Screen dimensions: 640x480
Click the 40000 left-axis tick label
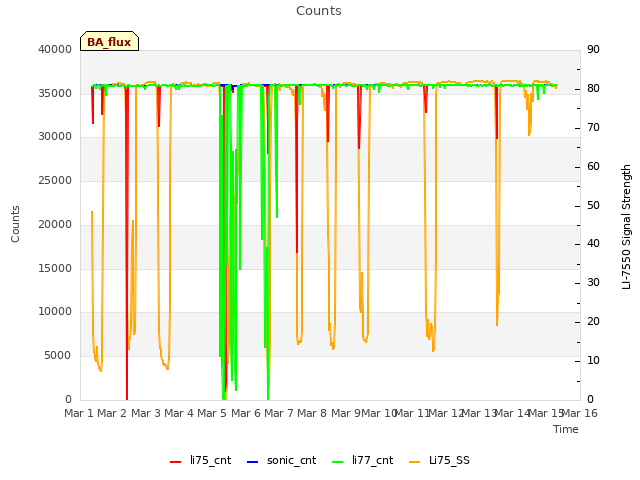55,49
